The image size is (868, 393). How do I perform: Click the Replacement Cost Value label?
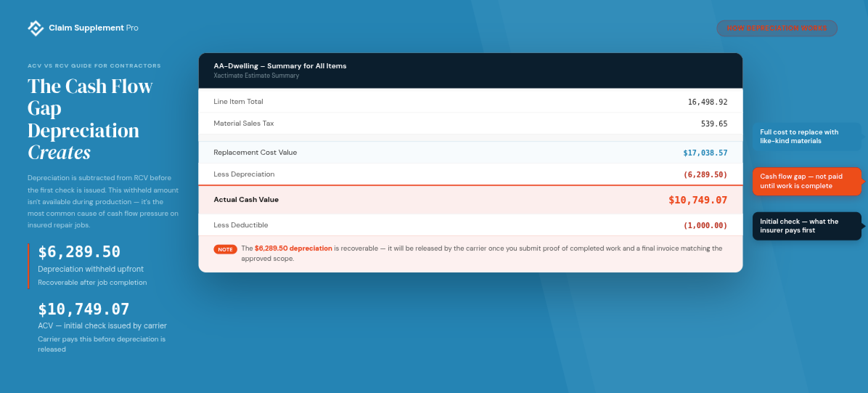(255, 153)
